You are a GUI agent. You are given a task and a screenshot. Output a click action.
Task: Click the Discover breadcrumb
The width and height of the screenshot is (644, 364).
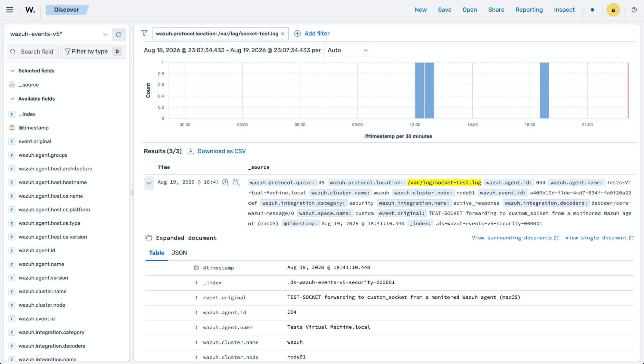(67, 10)
